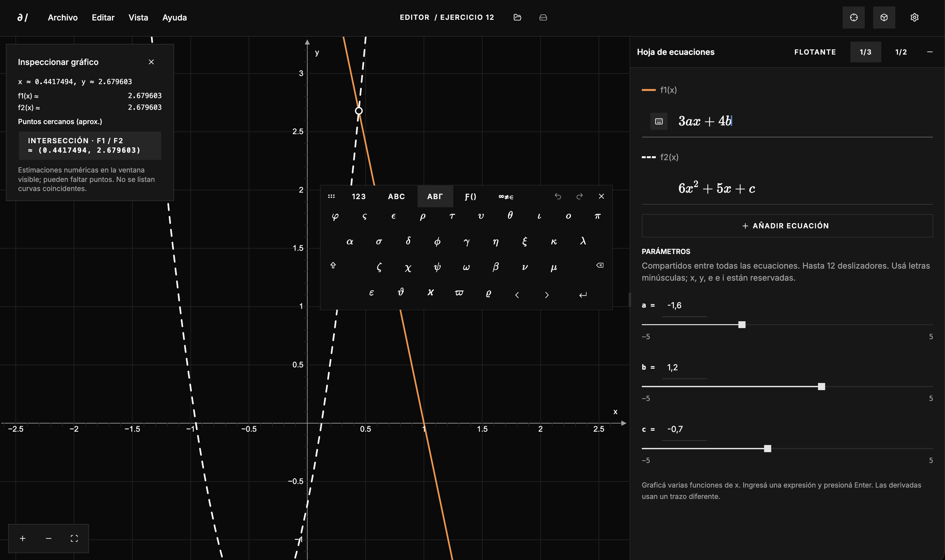The image size is (945, 560).
Task: Click the keyboard undo arrow
Action: (x=558, y=196)
